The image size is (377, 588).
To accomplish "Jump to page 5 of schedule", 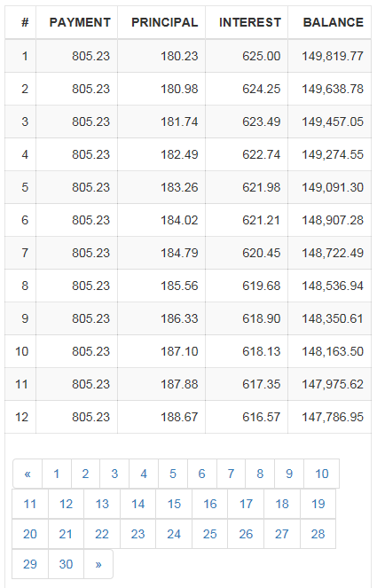I will click(x=173, y=474).
